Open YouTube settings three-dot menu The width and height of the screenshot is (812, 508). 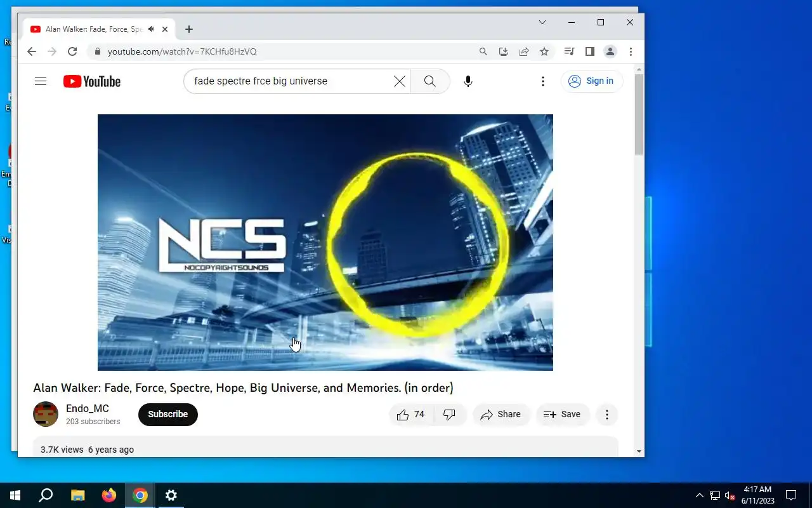click(543, 81)
